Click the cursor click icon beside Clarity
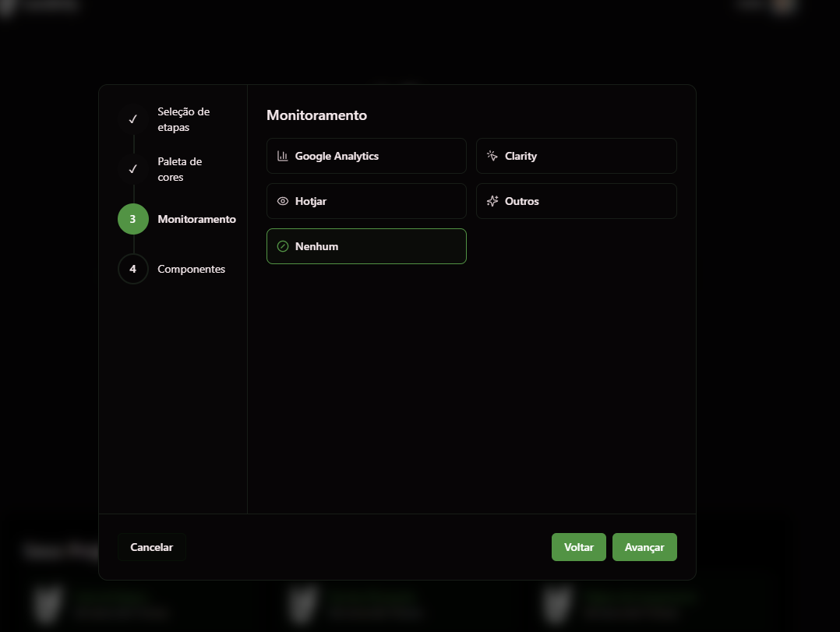Image resolution: width=840 pixels, height=632 pixels. 492,156
